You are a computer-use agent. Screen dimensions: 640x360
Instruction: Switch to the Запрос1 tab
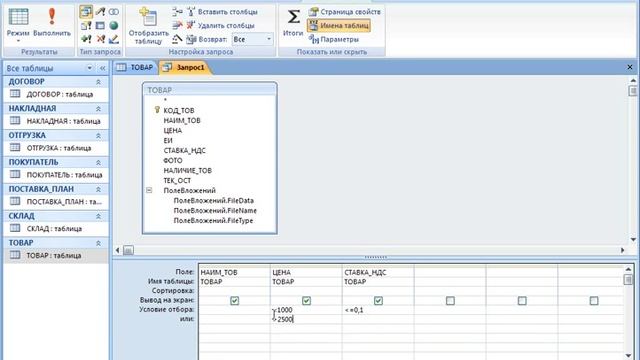tap(185, 67)
